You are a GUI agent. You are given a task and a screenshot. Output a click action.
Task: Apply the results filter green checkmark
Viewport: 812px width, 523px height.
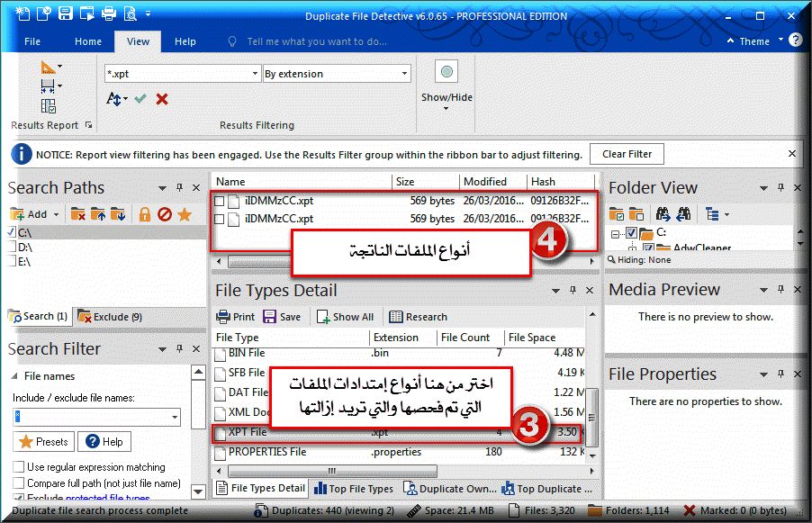pos(140,98)
